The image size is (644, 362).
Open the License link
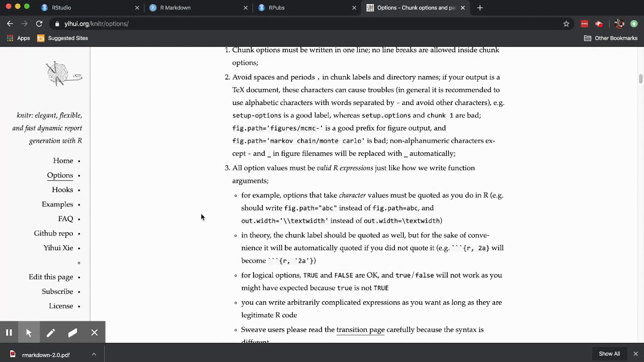(x=61, y=306)
